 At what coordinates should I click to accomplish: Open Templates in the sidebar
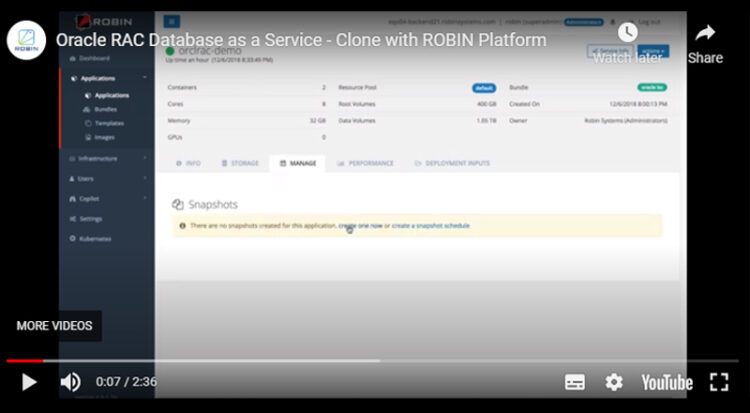104,123
